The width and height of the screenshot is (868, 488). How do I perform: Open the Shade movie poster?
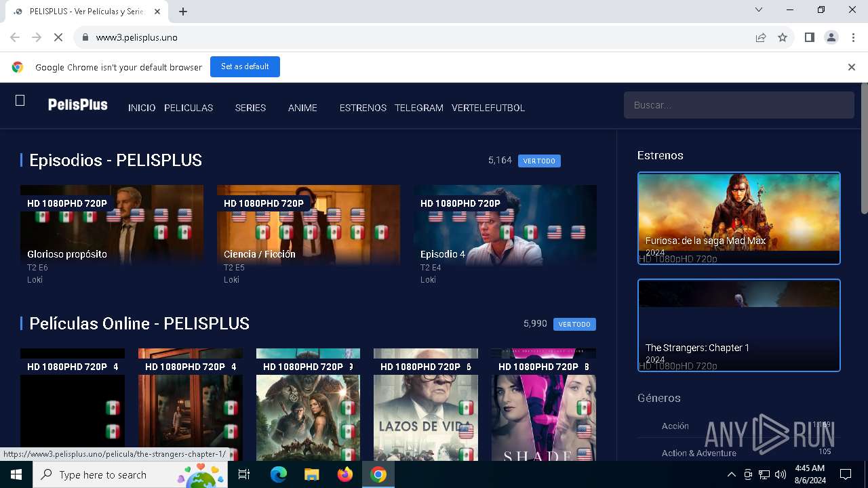544,405
